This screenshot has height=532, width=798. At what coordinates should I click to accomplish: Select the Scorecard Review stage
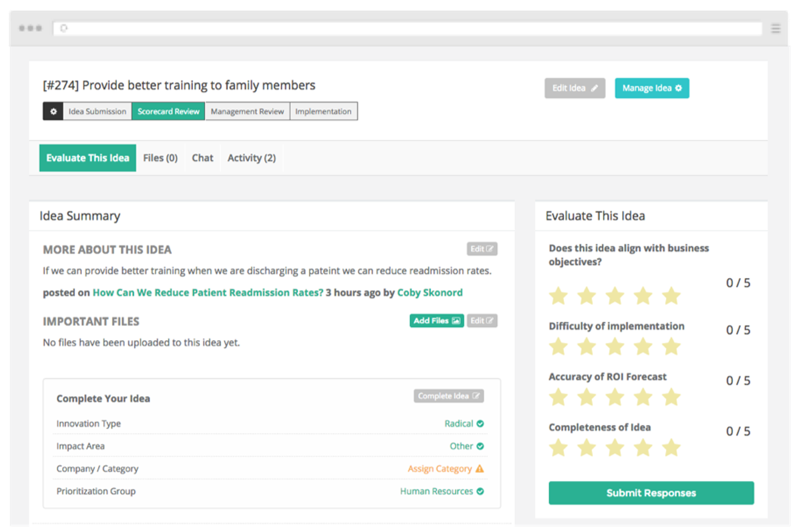(x=168, y=112)
